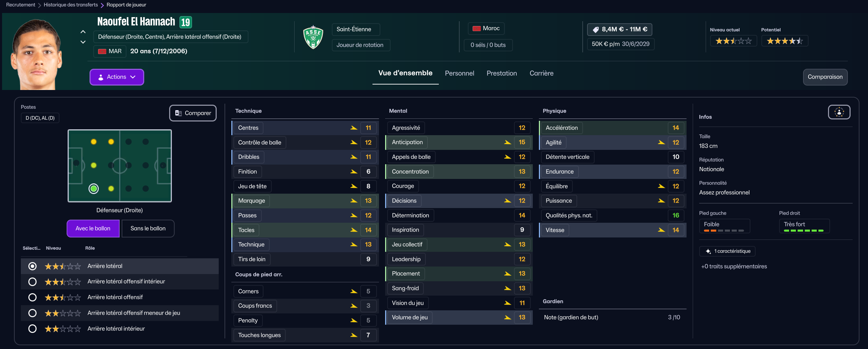868x349 pixels.
Task: Click the Morocco flag next to Maroc
Action: (476, 28)
